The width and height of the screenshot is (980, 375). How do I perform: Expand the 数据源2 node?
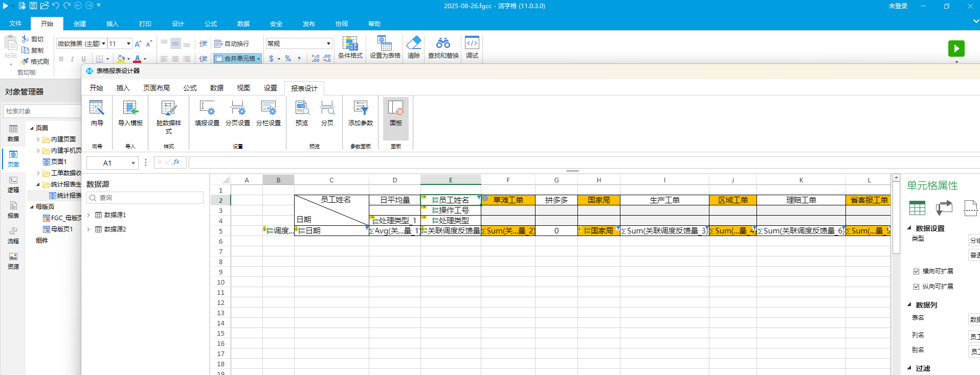click(89, 229)
